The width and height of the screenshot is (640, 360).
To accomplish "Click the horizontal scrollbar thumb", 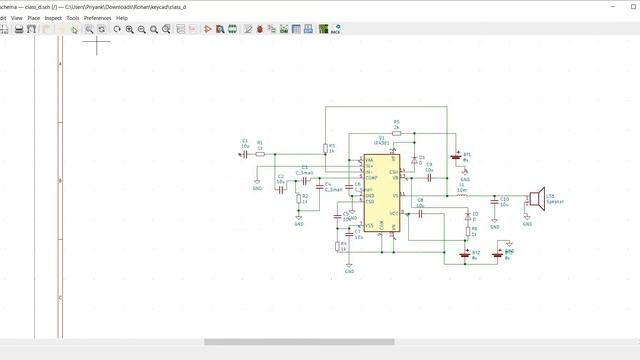I will 299,342.
